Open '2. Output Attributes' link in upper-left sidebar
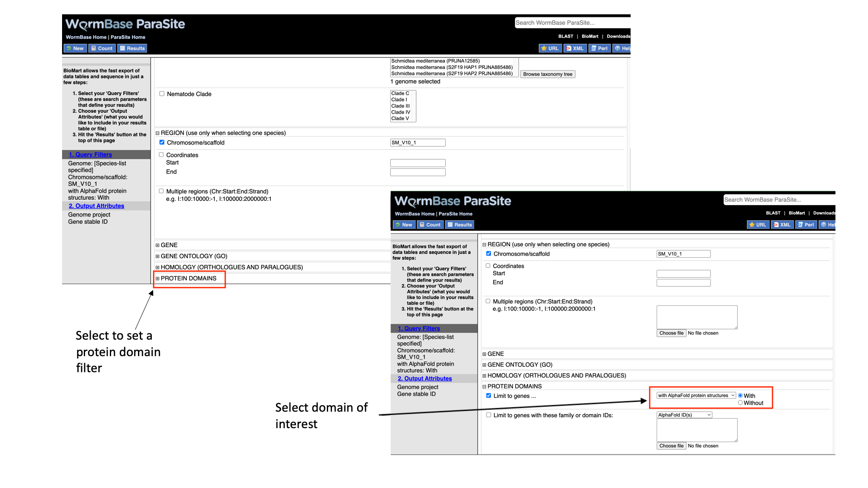 click(96, 206)
